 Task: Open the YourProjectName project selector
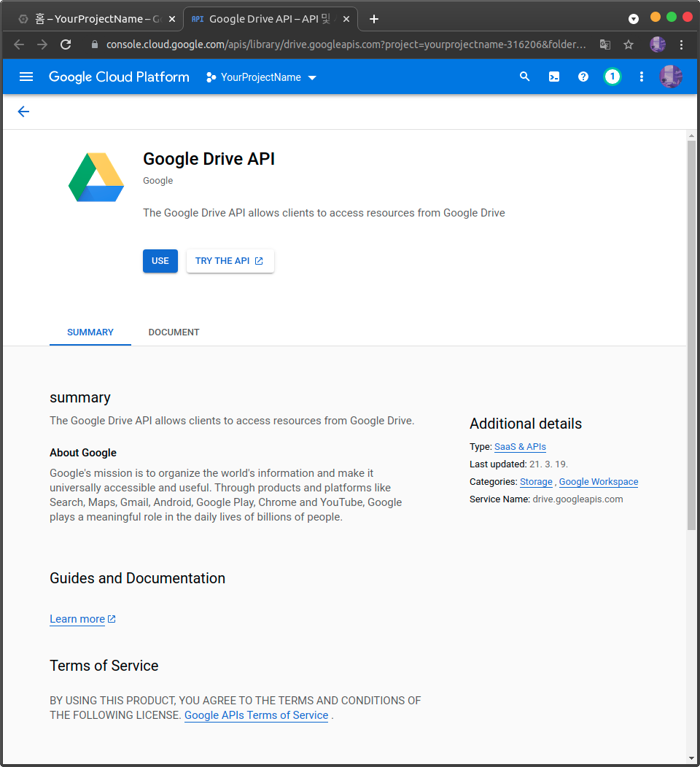coord(262,77)
